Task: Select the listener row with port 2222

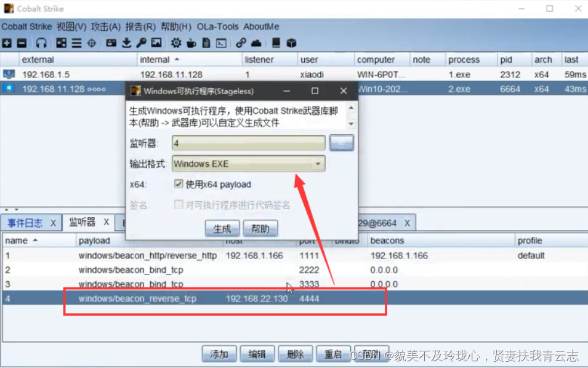Action: 294,270
